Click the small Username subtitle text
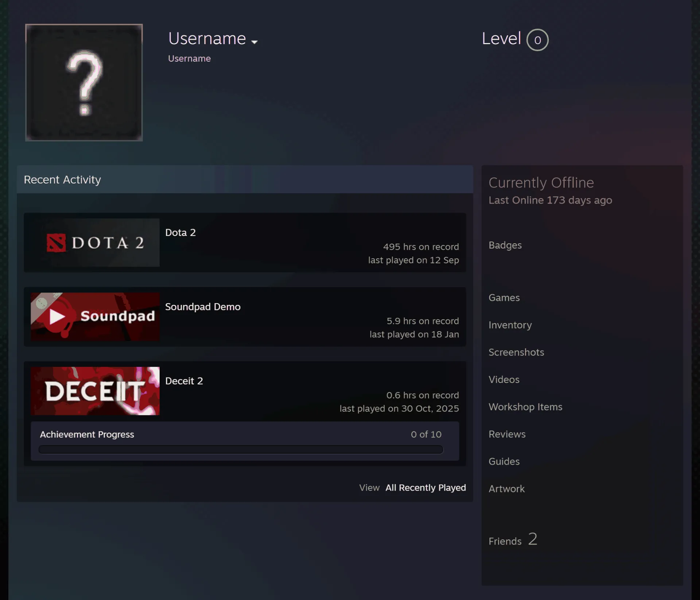This screenshot has height=600, width=700. coord(189,58)
